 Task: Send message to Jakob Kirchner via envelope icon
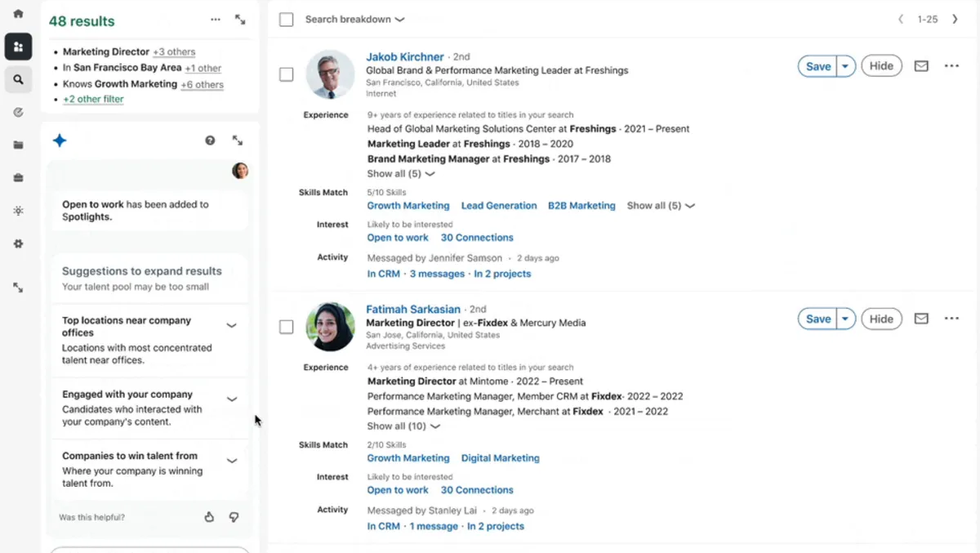pyautogui.click(x=921, y=66)
